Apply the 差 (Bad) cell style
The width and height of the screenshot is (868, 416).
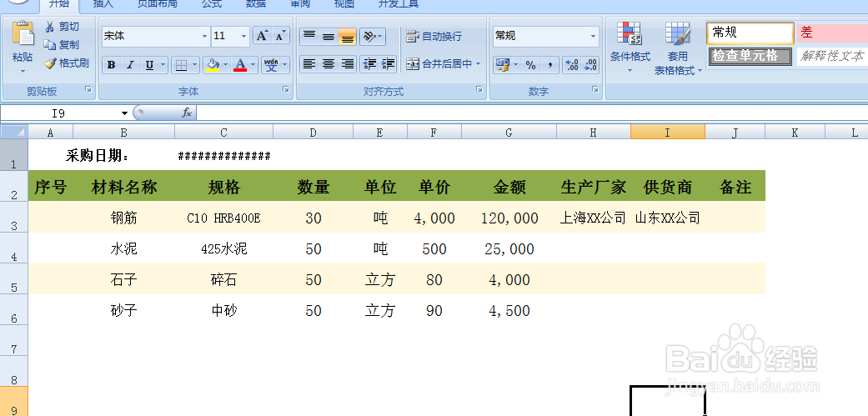[x=832, y=33]
